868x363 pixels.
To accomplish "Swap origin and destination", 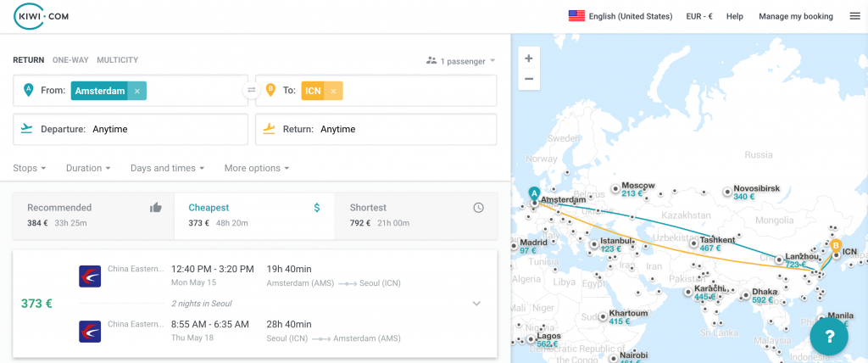I will [x=251, y=91].
